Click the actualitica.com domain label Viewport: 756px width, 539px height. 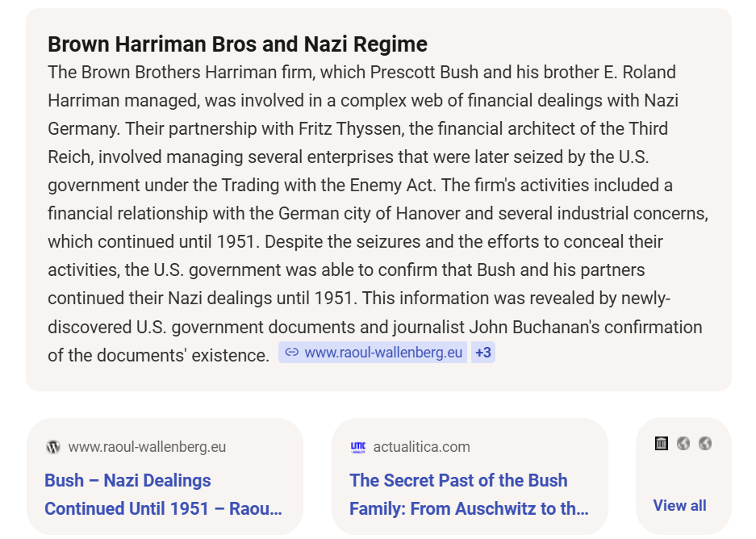[x=422, y=447]
